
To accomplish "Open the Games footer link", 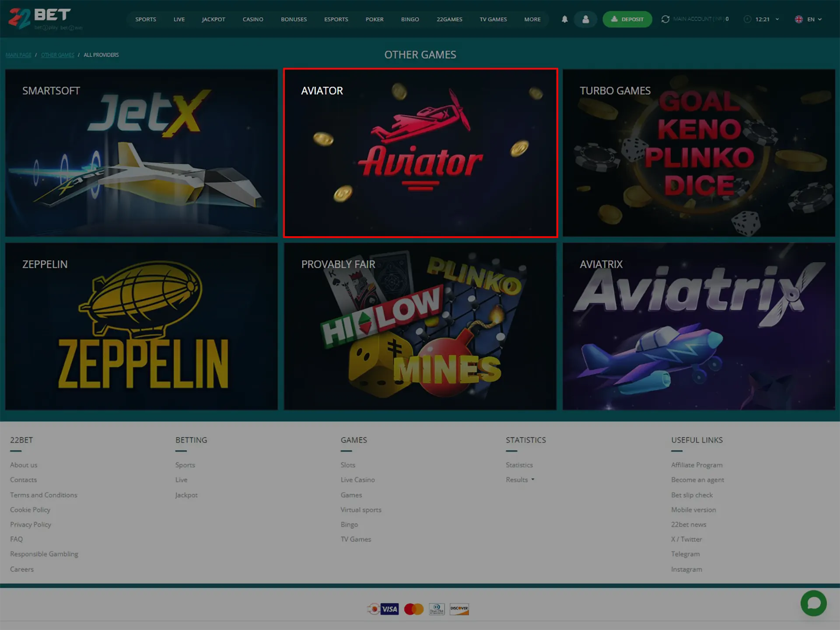I will coord(351,495).
